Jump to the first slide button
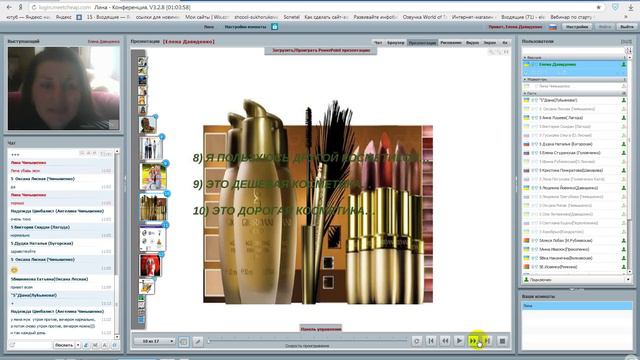This screenshot has width=640, height=360. [x=431, y=341]
